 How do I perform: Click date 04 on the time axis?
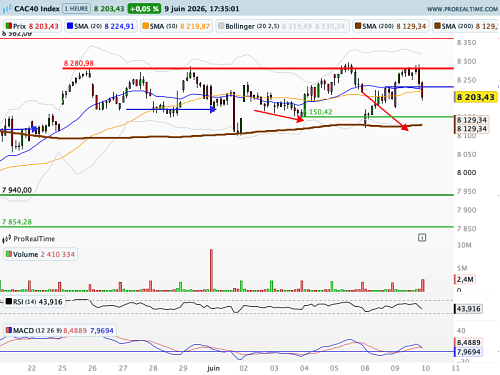304,368
